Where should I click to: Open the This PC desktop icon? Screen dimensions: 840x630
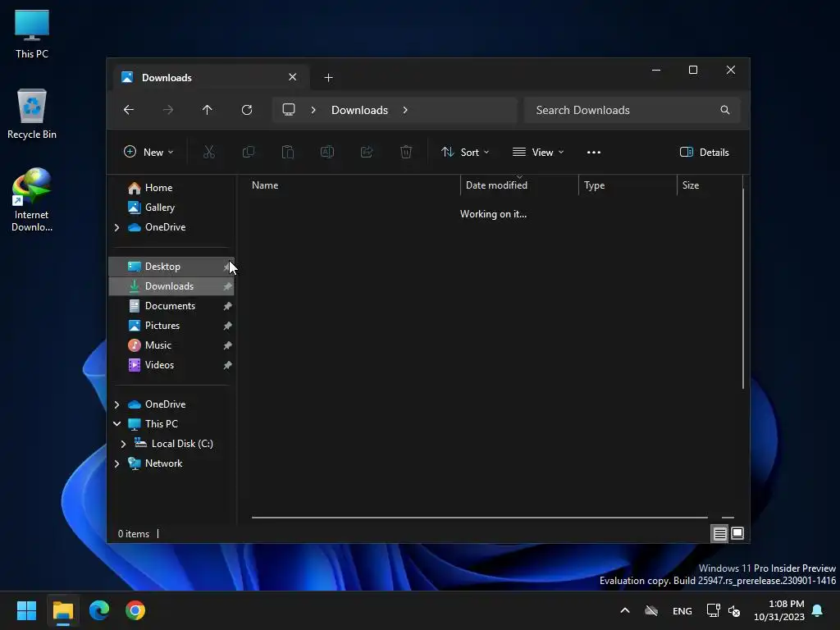(x=32, y=34)
